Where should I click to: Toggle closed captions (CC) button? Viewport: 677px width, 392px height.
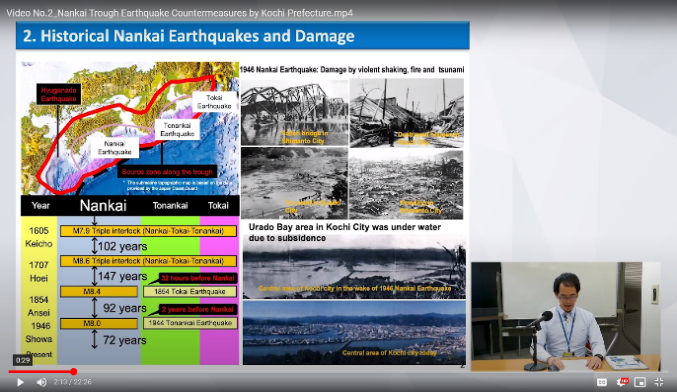coord(601,382)
